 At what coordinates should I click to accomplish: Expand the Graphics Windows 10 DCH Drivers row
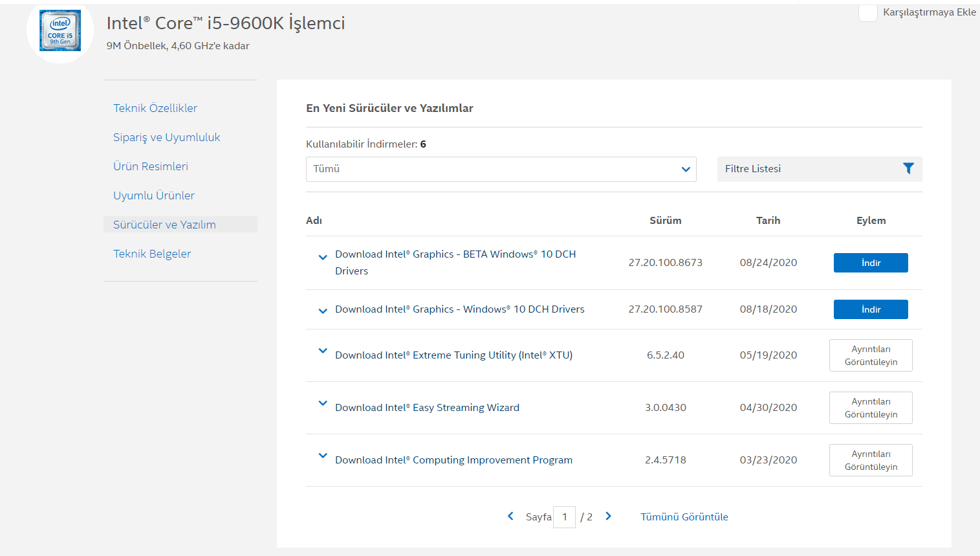(323, 311)
